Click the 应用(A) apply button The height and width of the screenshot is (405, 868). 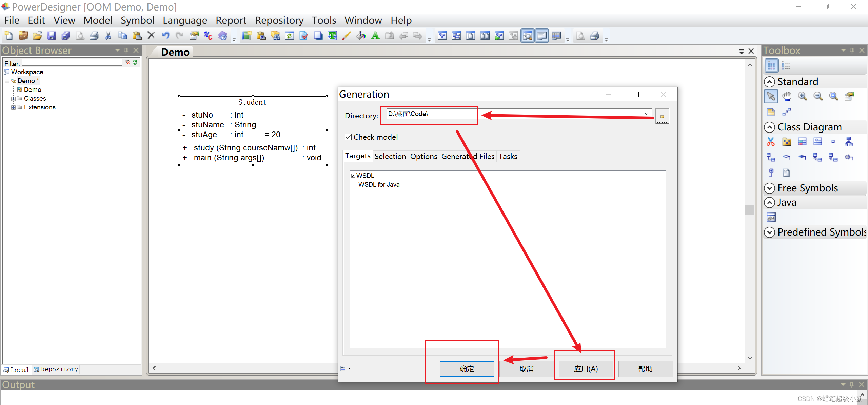(x=586, y=368)
